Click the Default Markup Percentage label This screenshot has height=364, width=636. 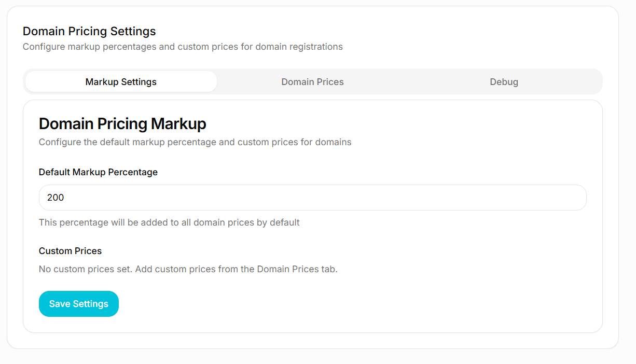(98, 172)
